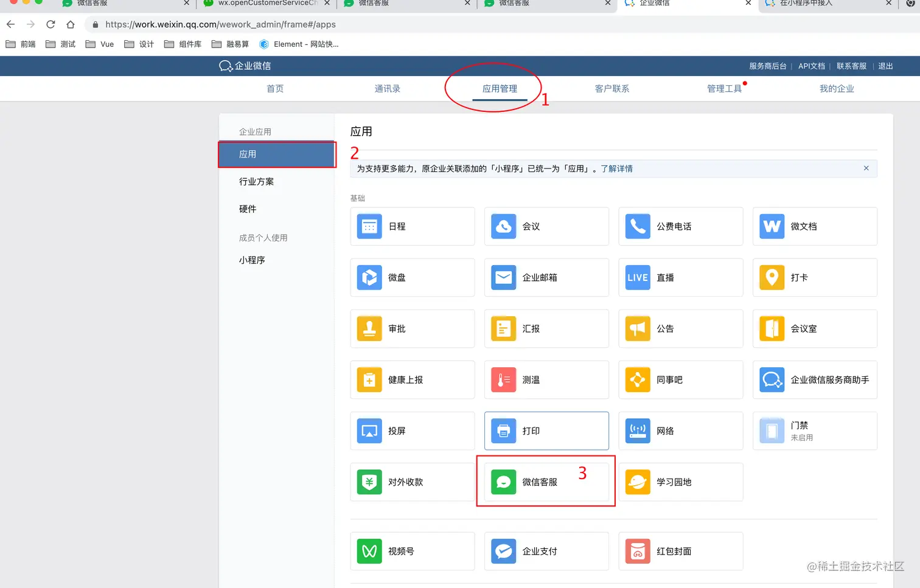Screen dimensions: 920x588
Task: Click the 了解详情 link in notice
Action: click(x=616, y=169)
